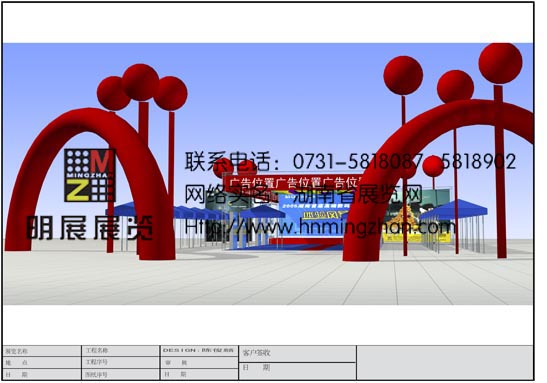This screenshot has height=383, width=547.
Task: Click the 图纸序号 cell
Action: (x=120, y=374)
